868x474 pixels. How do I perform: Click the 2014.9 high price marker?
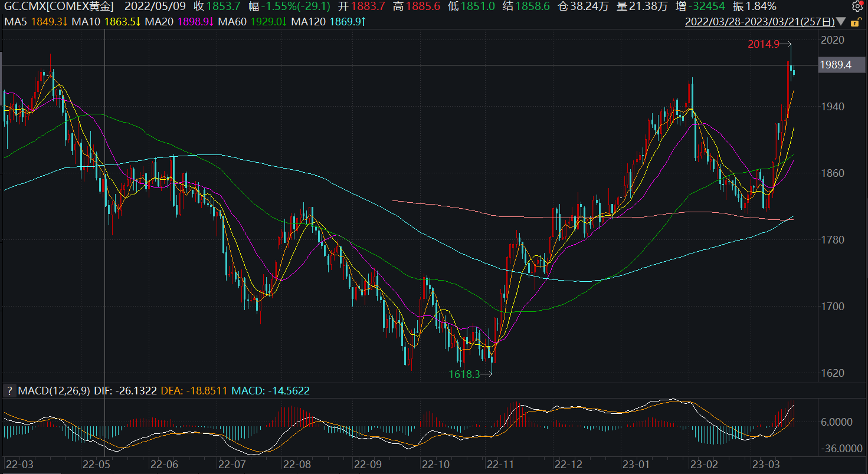coord(764,44)
